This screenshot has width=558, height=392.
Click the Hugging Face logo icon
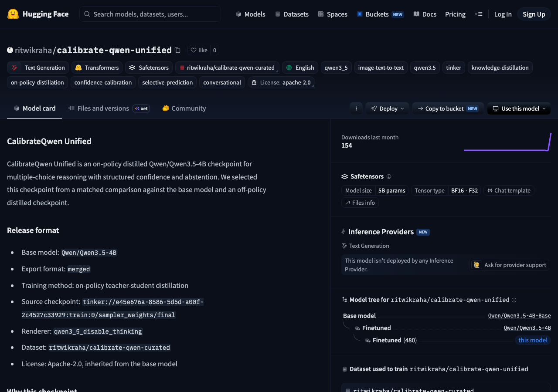[x=13, y=14]
